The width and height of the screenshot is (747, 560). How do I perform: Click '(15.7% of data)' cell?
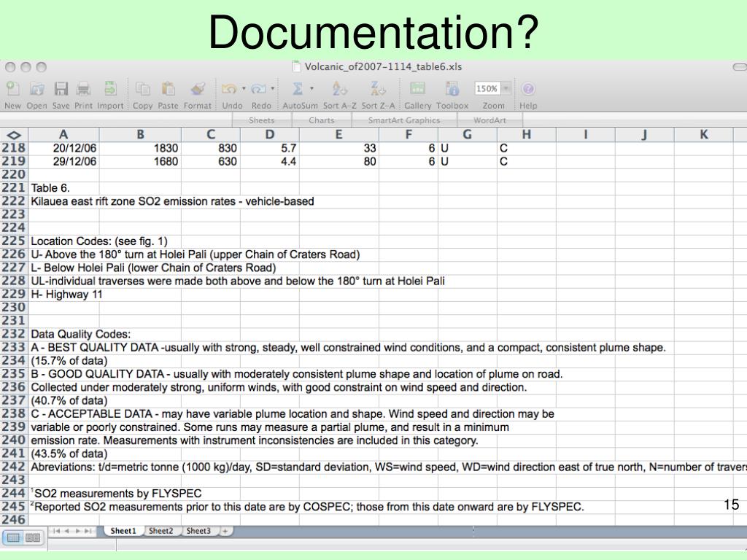pyautogui.click(x=69, y=361)
